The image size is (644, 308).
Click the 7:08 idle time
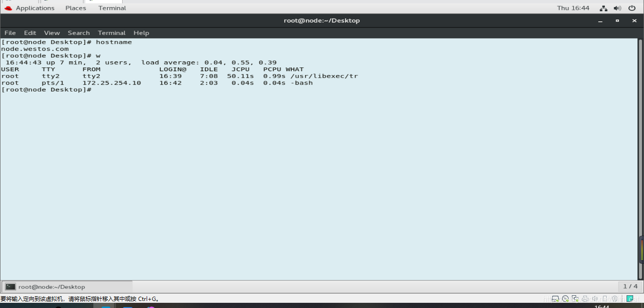tap(209, 76)
